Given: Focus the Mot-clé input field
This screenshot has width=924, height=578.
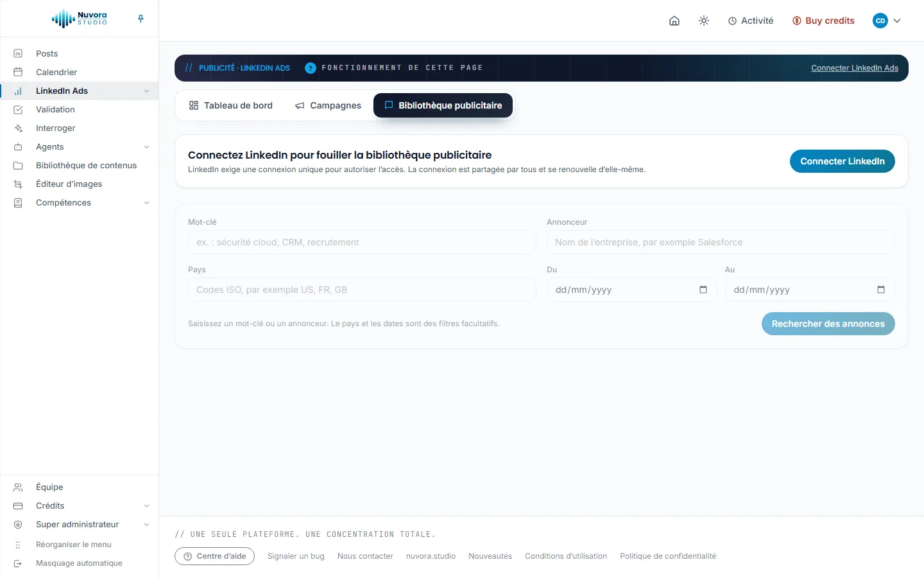Looking at the screenshot, I should [x=362, y=242].
